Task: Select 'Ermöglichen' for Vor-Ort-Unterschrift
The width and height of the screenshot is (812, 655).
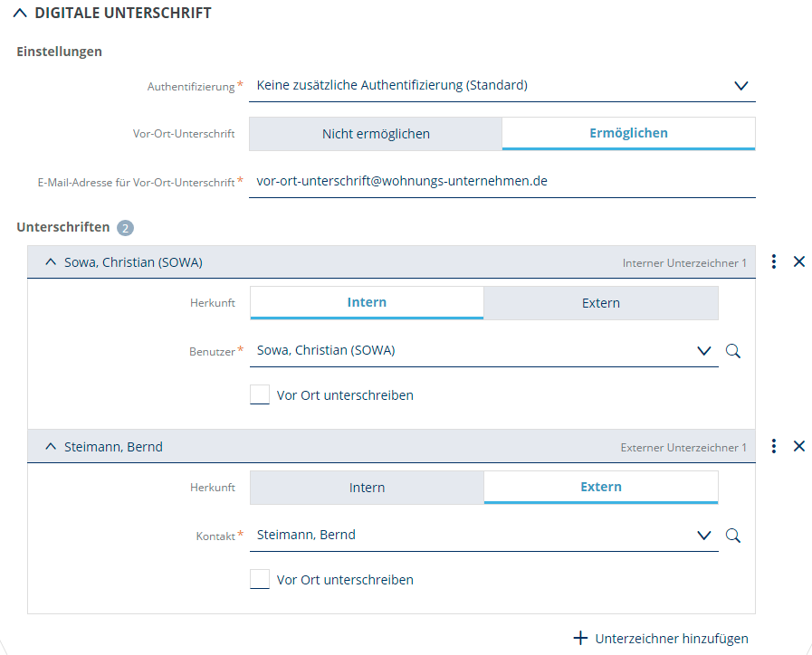Action: 628,133
